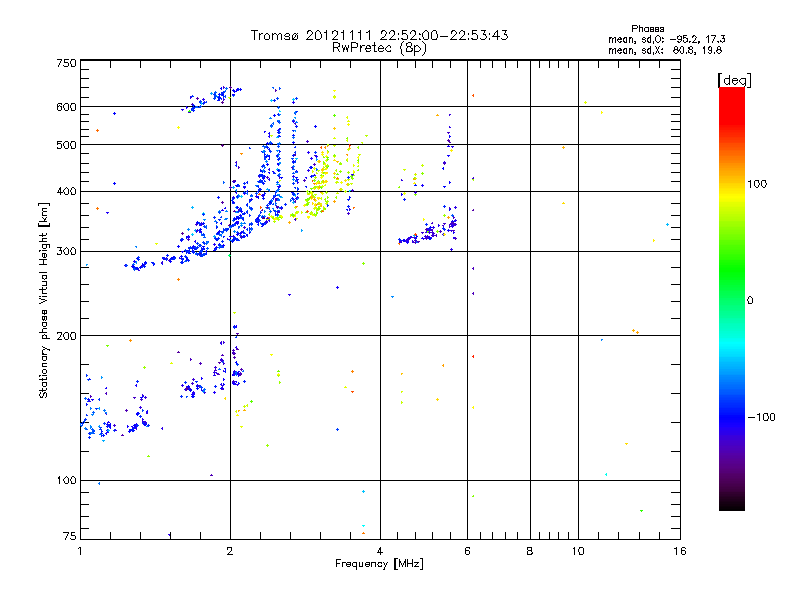Screen dimensions: 800x600
Task: Click the 'mean, sd,X: 80.8, 19.8' text
Action: point(665,50)
